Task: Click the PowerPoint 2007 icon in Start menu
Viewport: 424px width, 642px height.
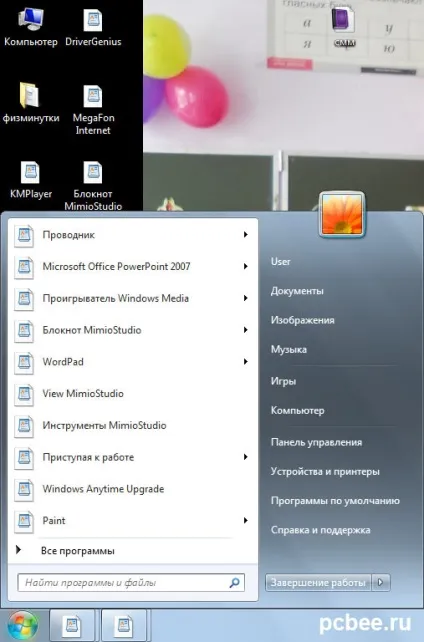Action: click(24, 267)
